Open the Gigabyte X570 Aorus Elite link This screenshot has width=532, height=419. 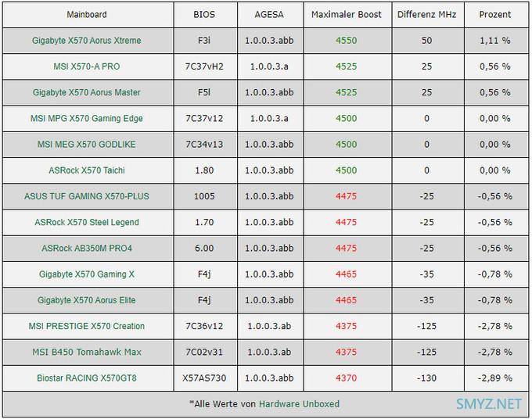[x=87, y=300]
